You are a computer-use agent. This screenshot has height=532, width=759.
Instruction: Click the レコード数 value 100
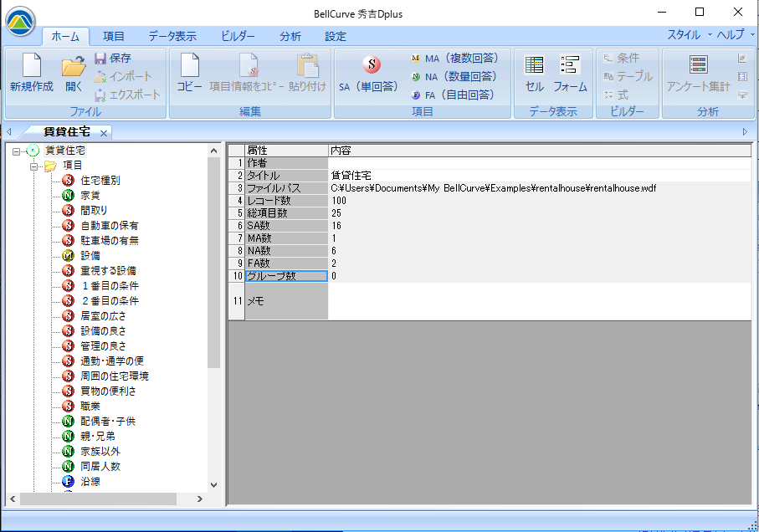click(x=539, y=201)
